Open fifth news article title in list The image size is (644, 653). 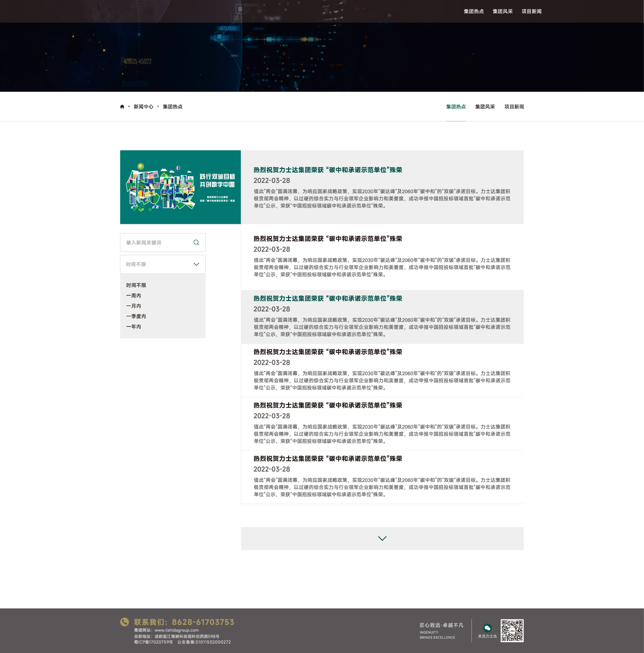coord(328,405)
